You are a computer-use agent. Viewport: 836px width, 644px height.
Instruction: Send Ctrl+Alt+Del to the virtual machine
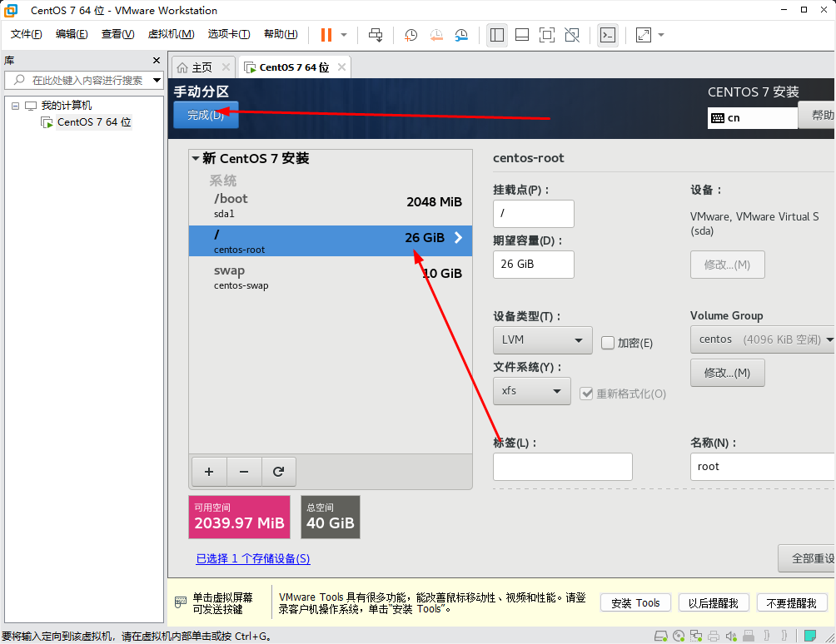click(375, 35)
